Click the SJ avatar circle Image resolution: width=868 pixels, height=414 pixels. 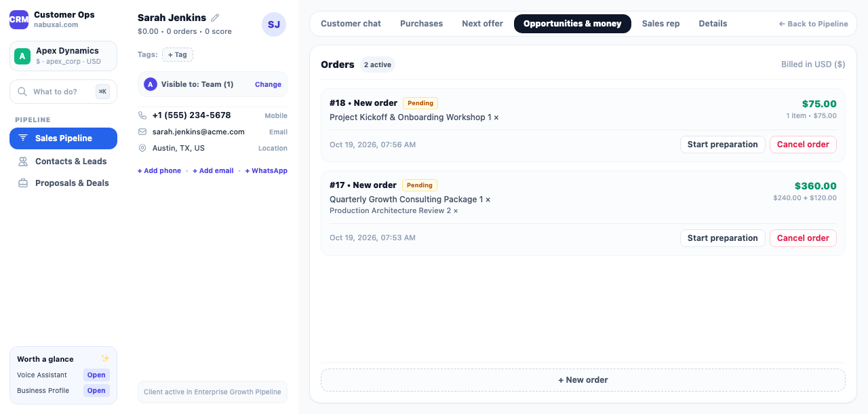tap(274, 24)
